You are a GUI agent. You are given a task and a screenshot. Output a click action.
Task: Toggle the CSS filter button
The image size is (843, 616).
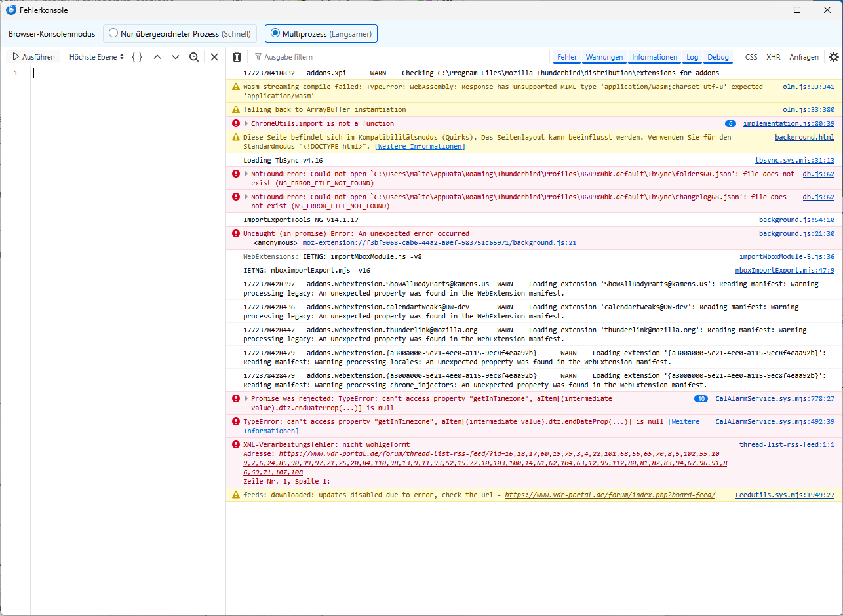pyautogui.click(x=751, y=57)
